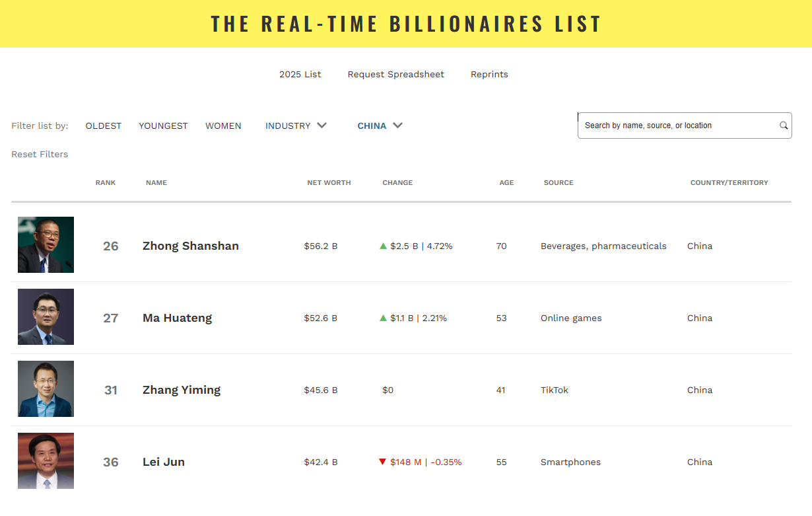
Task: Open the 2025 List tab
Action: click(x=300, y=74)
